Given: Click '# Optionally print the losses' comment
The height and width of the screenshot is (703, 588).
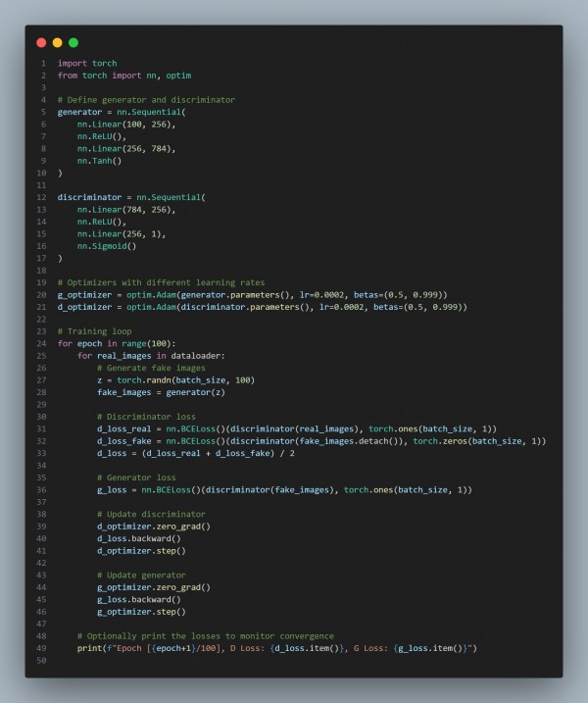Looking at the screenshot, I should pos(205,636).
